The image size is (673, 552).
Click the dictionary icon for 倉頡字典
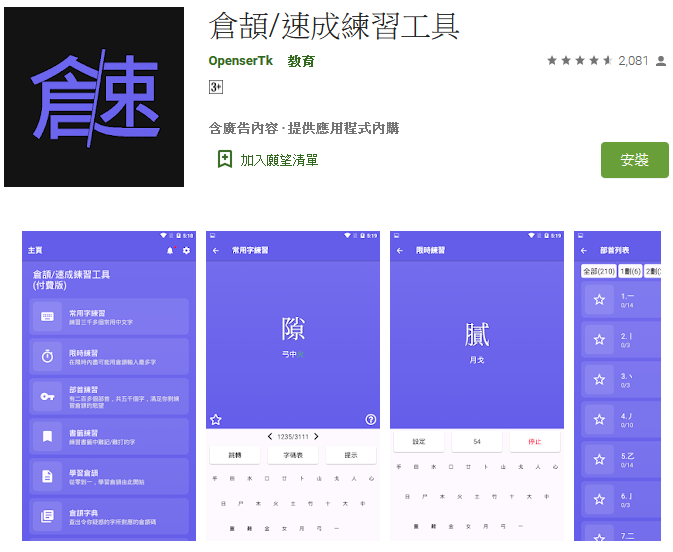47,516
